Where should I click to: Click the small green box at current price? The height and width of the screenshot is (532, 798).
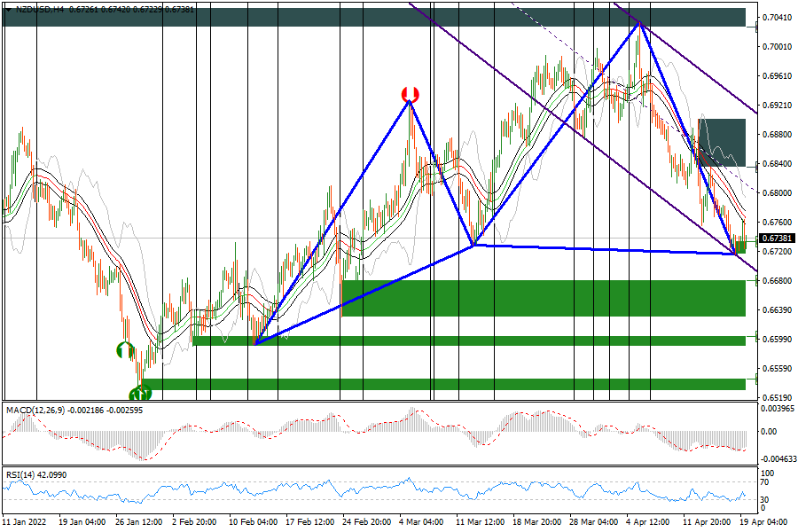click(x=740, y=247)
